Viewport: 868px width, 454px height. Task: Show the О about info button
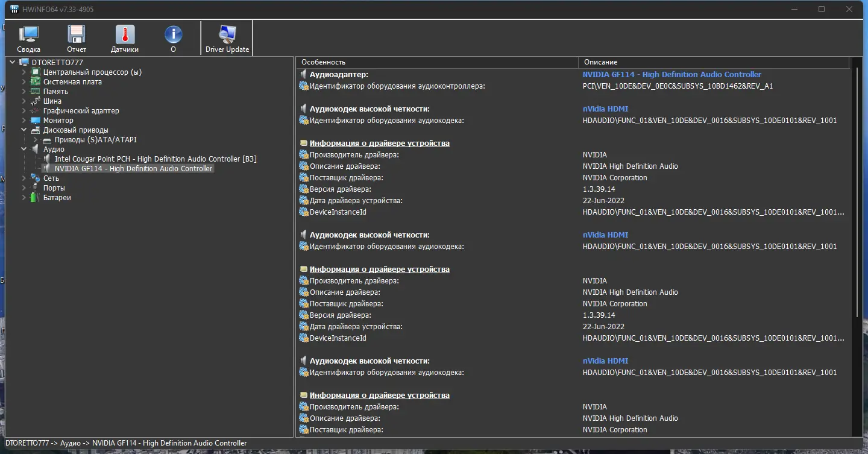tap(173, 39)
